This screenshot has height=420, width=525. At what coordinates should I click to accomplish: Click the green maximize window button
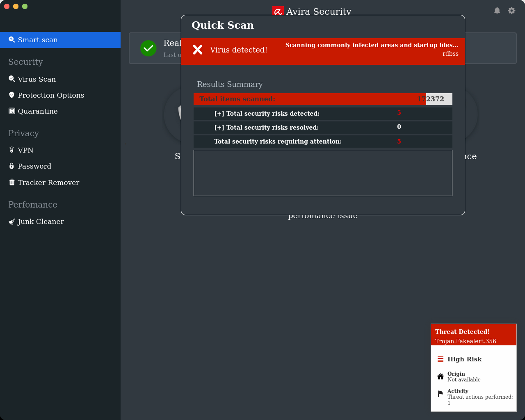tap(25, 6)
